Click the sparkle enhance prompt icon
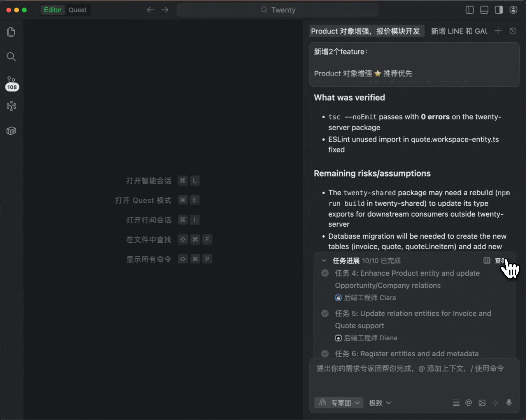 (496, 403)
